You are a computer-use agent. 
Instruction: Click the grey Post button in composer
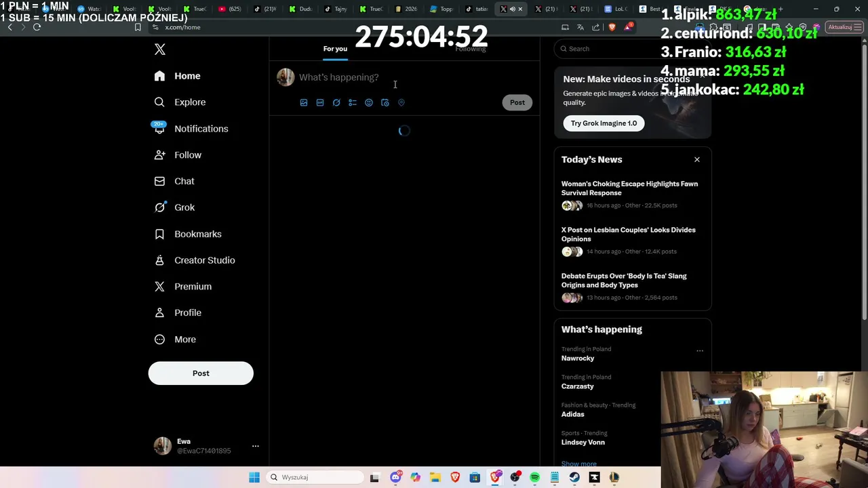point(517,102)
